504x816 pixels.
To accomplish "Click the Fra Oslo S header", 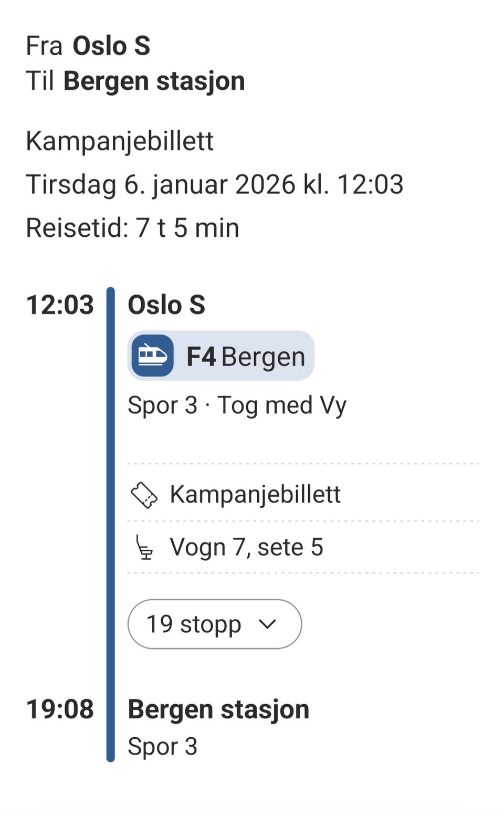I will (x=88, y=46).
